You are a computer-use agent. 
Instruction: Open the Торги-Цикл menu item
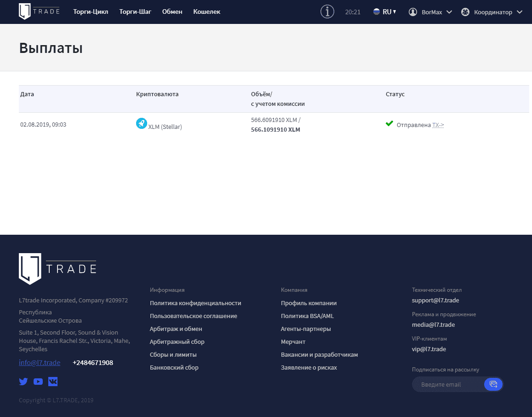(x=91, y=12)
